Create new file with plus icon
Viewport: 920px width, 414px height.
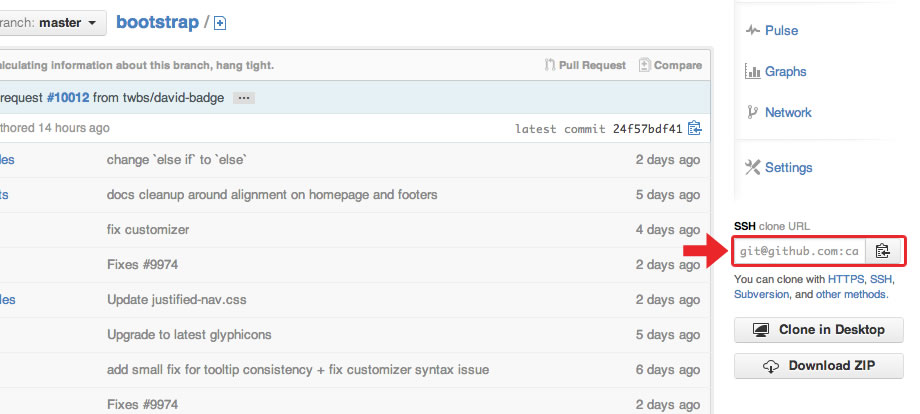pyautogui.click(x=220, y=23)
